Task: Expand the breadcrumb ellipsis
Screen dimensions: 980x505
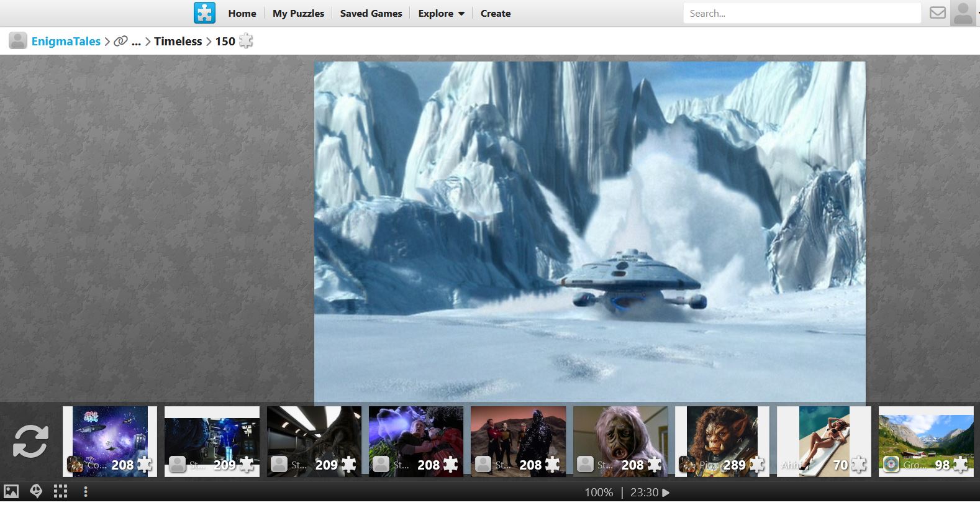Action: [x=136, y=42]
